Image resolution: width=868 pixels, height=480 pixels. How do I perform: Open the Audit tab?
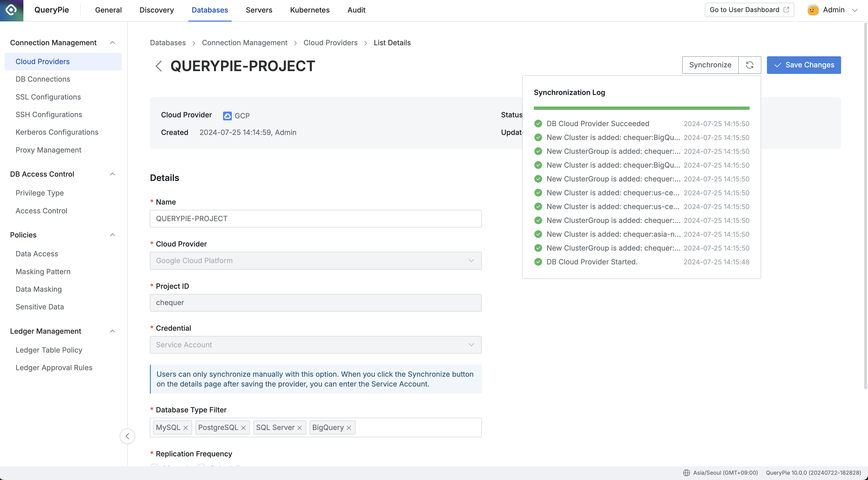point(356,10)
